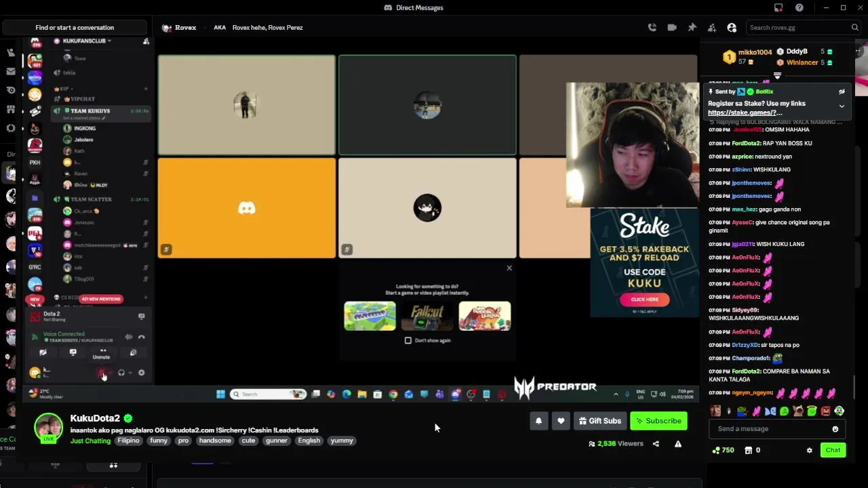Expand headphone output options arrow

click(x=130, y=373)
